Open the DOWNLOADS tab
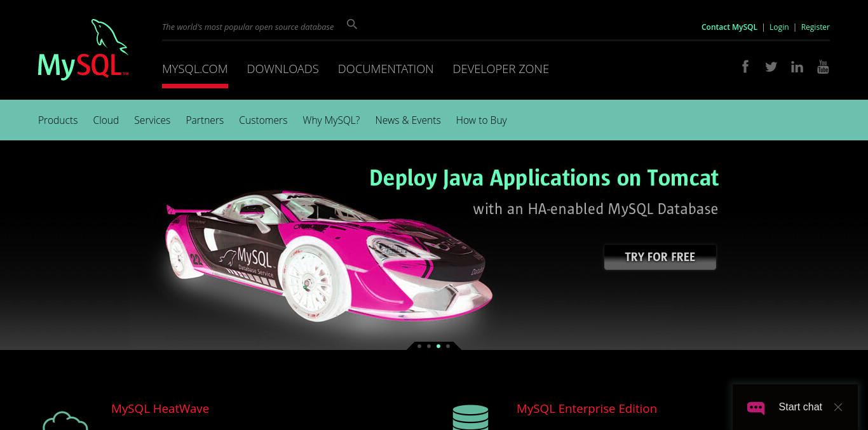This screenshot has height=430, width=868. pos(283,69)
